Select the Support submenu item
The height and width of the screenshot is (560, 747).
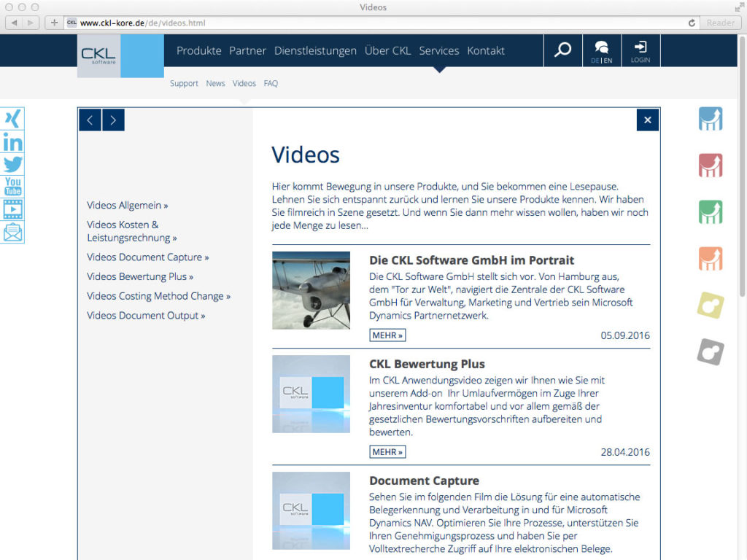[x=184, y=83]
